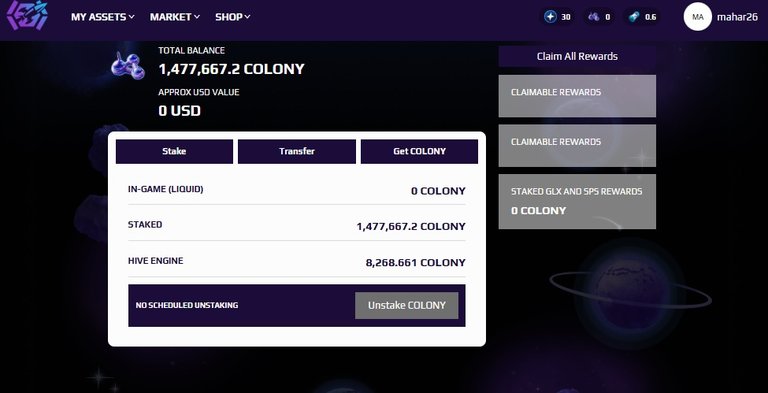Open the mahar26 username link
The image size is (768, 393).
click(x=737, y=17)
